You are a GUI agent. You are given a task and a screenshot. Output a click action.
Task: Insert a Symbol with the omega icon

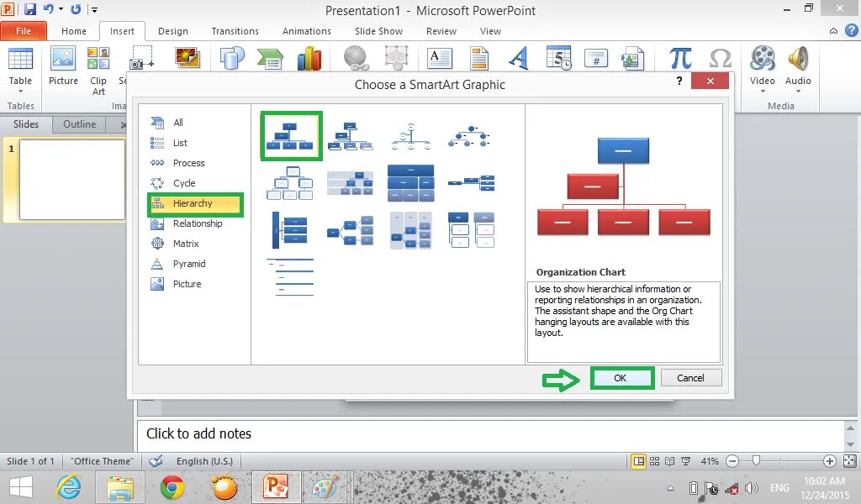pyautogui.click(x=720, y=59)
